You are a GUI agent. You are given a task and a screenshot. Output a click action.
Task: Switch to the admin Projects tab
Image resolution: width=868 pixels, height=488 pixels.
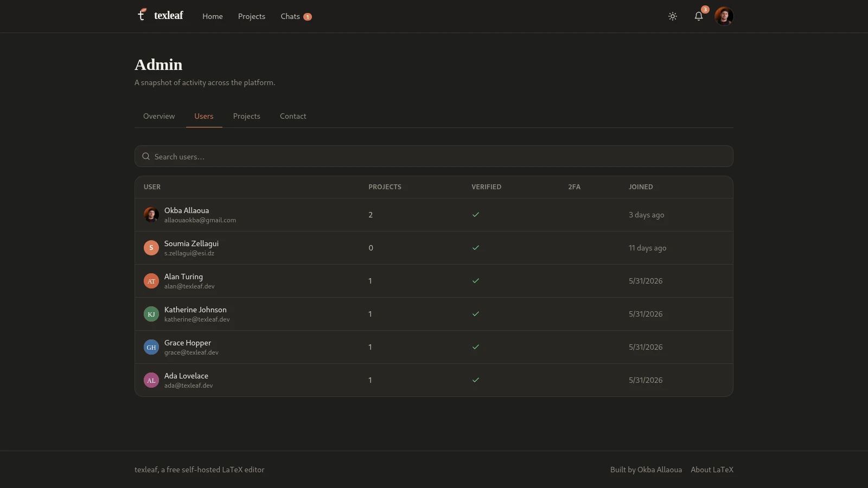tap(247, 116)
